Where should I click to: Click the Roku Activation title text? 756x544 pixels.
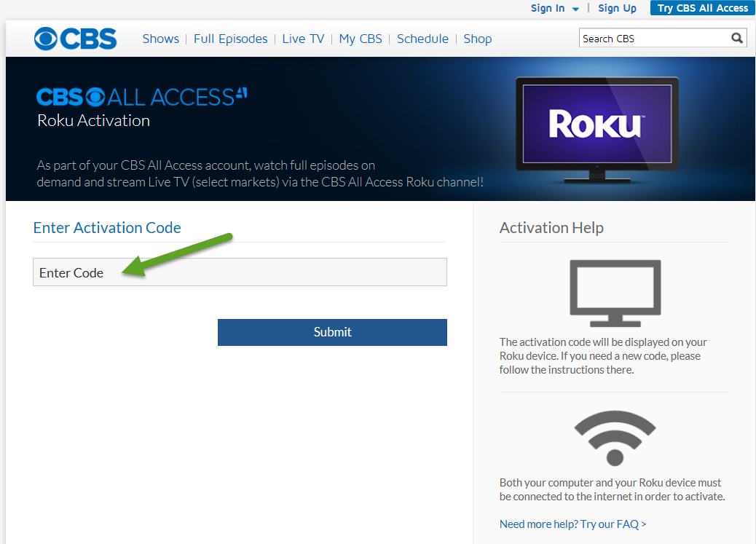tap(93, 121)
